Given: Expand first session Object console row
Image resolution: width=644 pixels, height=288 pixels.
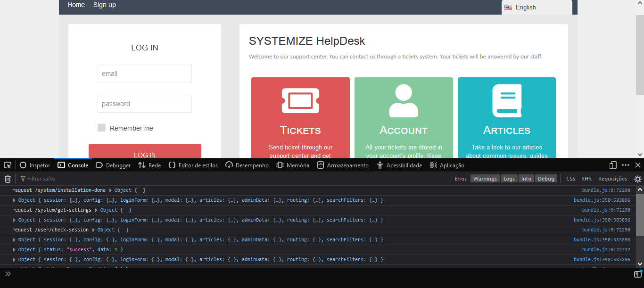Looking at the screenshot, I should tap(14, 200).
